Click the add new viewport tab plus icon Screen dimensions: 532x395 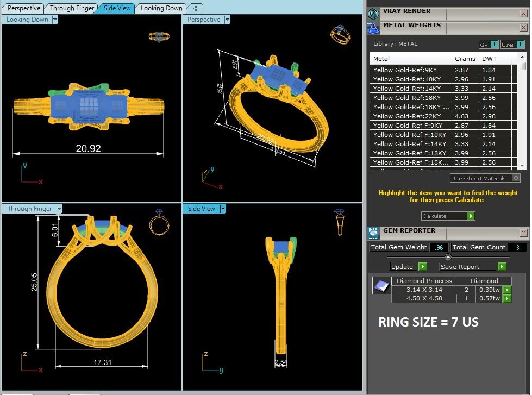196,8
